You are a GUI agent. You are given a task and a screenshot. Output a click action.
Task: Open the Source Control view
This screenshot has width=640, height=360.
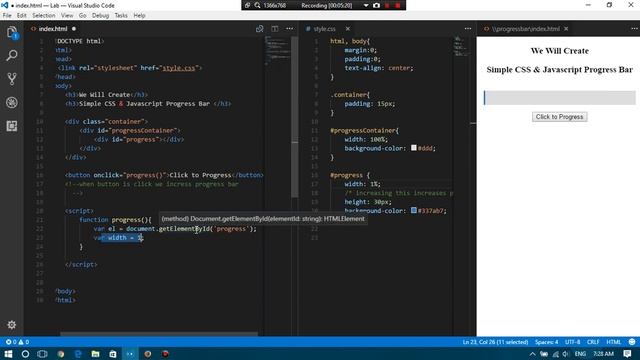12,78
